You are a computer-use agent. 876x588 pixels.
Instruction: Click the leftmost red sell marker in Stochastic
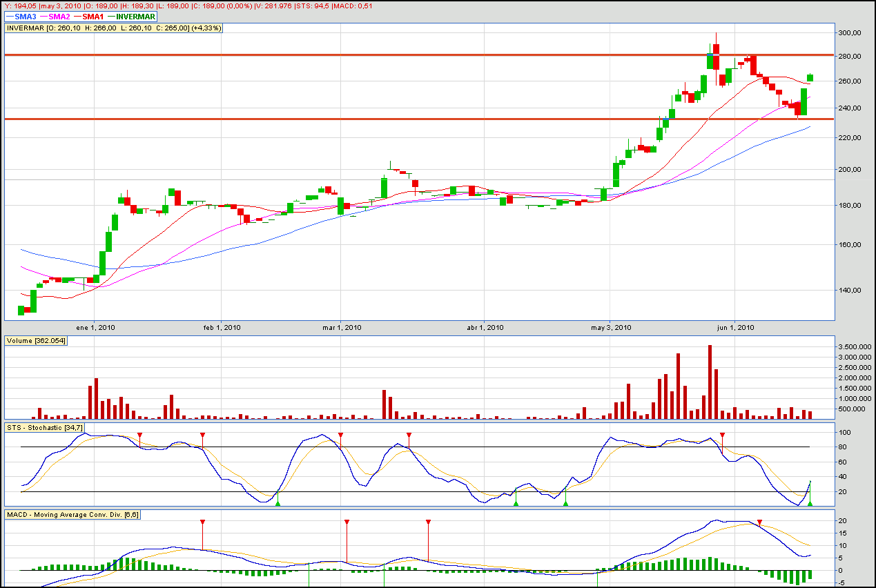pyautogui.click(x=139, y=435)
